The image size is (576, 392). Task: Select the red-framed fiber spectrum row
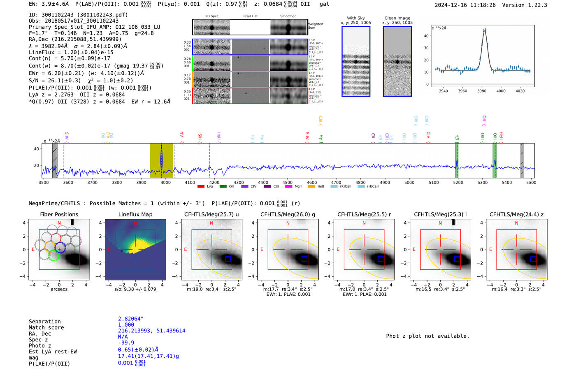pos(250,96)
